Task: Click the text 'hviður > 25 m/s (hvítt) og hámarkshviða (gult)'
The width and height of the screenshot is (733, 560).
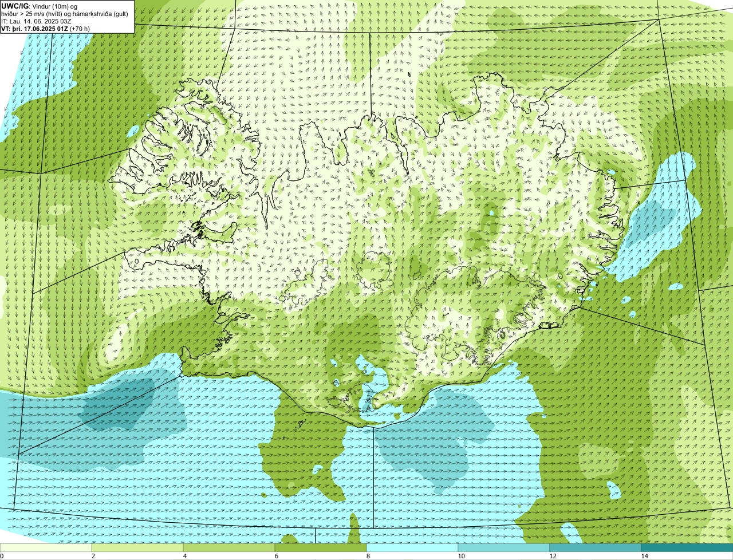Action: click(x=65, y=14)
